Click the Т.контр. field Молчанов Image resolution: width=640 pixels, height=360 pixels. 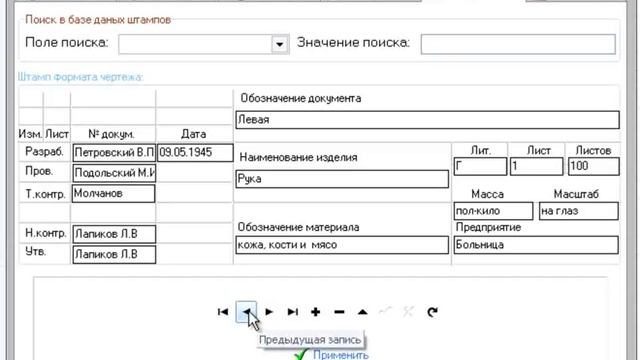point(113,193)
